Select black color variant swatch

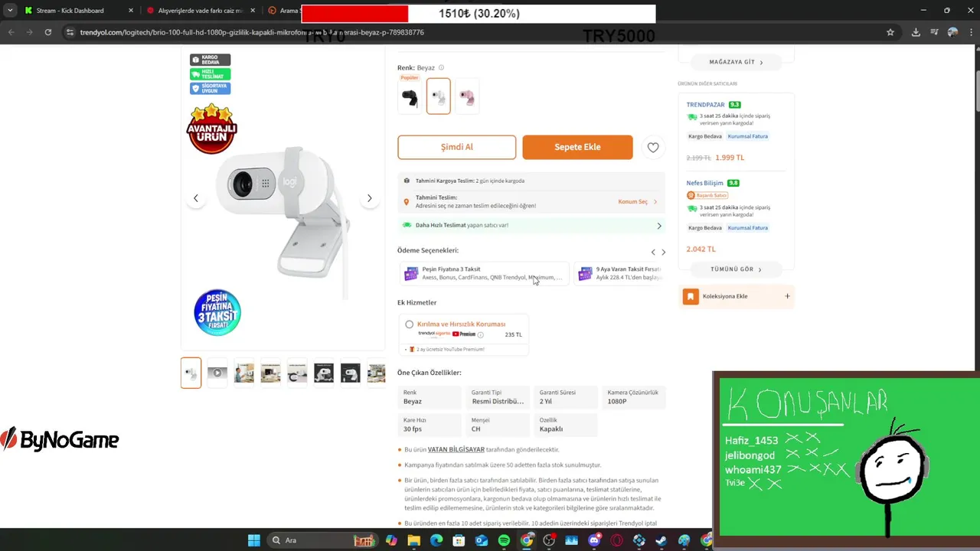tap(410, 97)
